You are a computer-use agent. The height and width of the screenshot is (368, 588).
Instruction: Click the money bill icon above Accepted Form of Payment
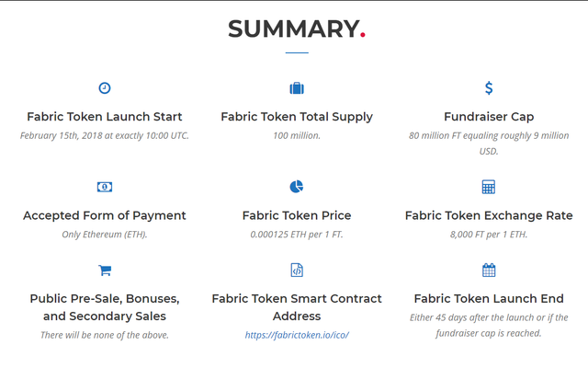click(x=105, y=187)
